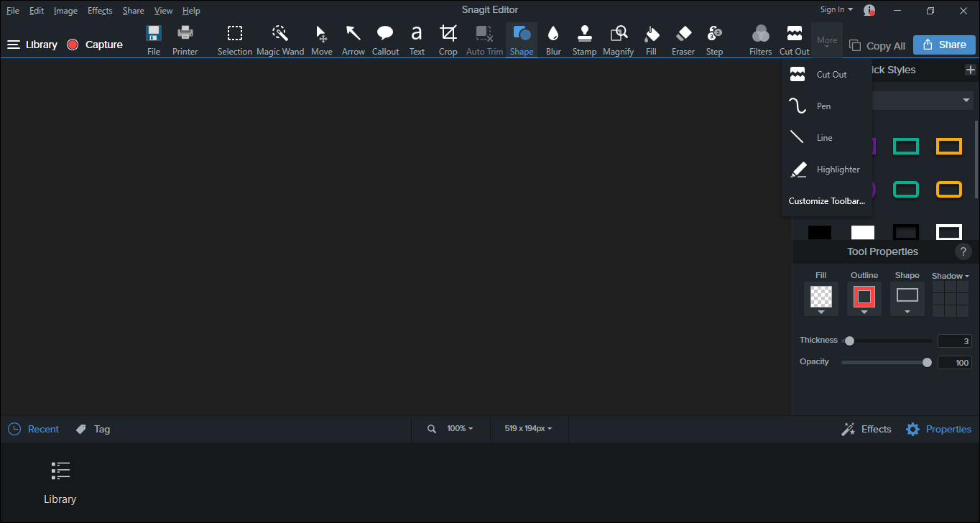
Task: Select the Eraser tool
Action: click(x=683, y=40)
